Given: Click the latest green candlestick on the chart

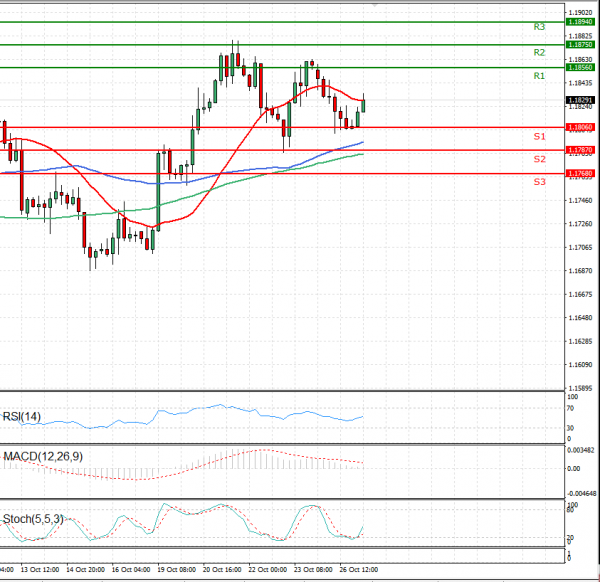Looking at the screenshot, I should (363, 106).
